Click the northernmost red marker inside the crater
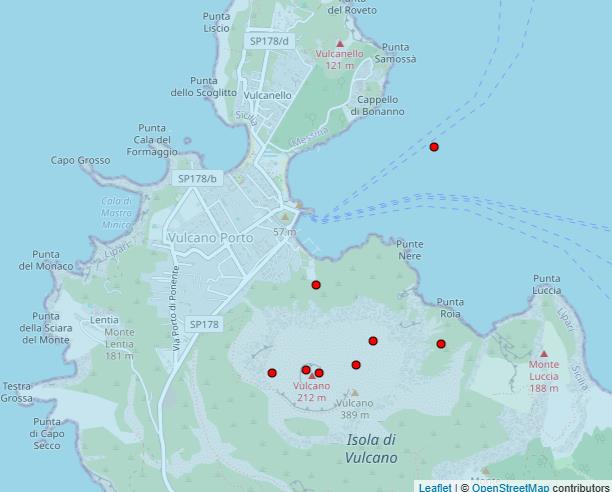612x492 pixels. (373, 341)
